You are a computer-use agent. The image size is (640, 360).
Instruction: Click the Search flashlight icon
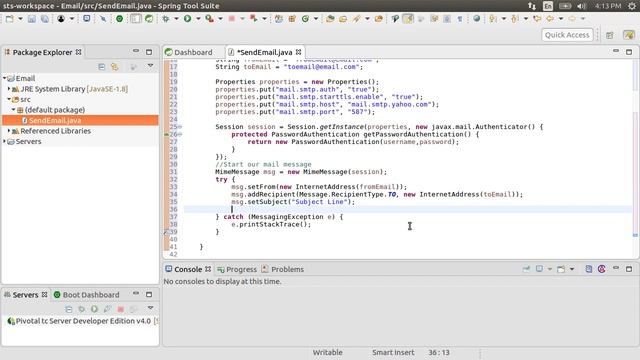[356, 19]
